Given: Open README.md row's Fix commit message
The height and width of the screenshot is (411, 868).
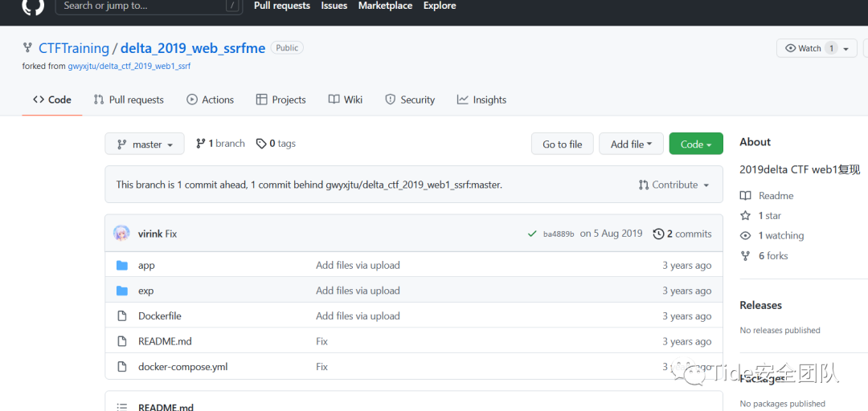Looking at the screenshot, I should pyautogui.click(x=321, y=342).
